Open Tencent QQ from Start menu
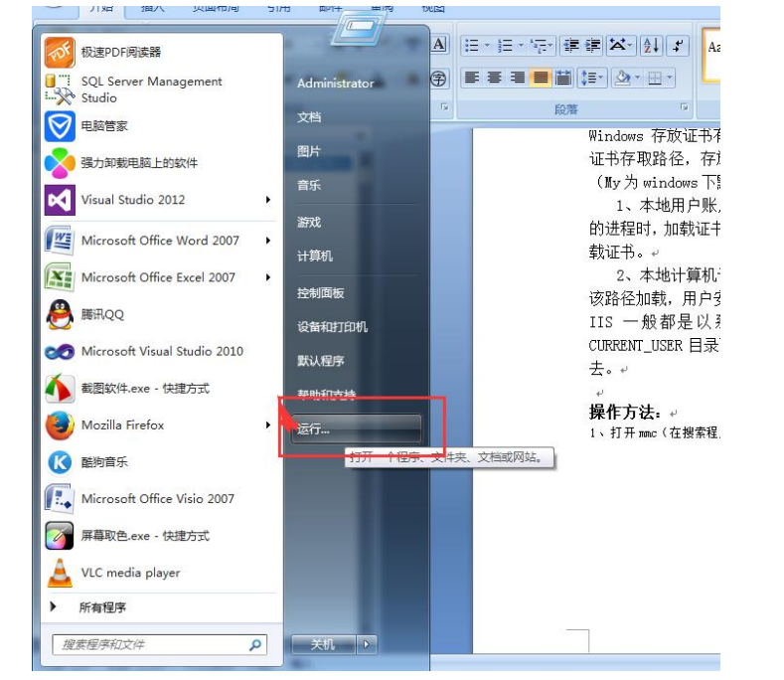 click(102, 314)
